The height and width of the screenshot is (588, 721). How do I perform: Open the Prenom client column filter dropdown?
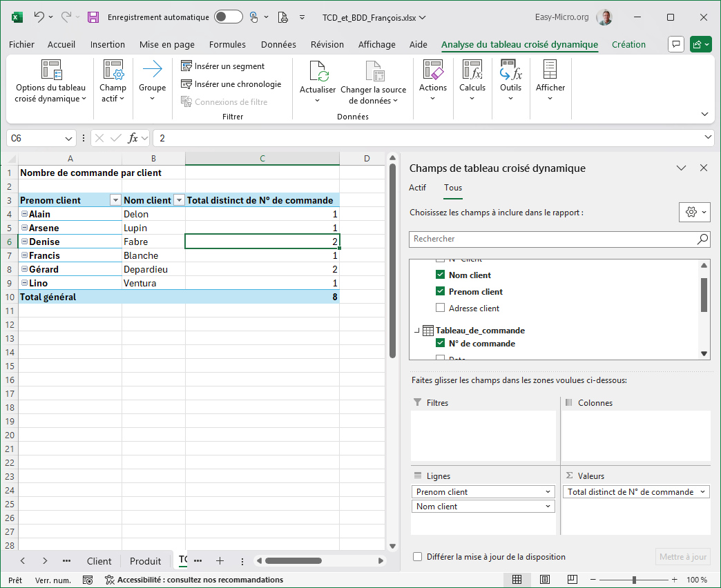[115, 200]
